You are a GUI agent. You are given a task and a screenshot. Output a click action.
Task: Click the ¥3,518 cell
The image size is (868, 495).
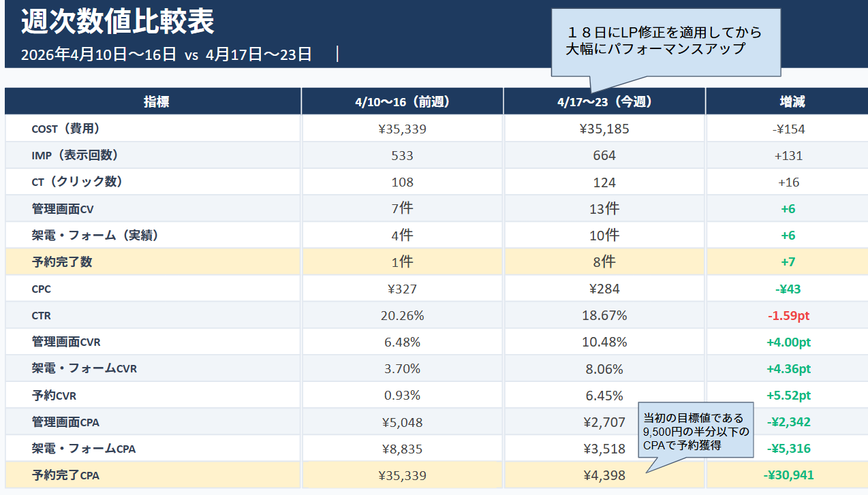tap(604, 449)
